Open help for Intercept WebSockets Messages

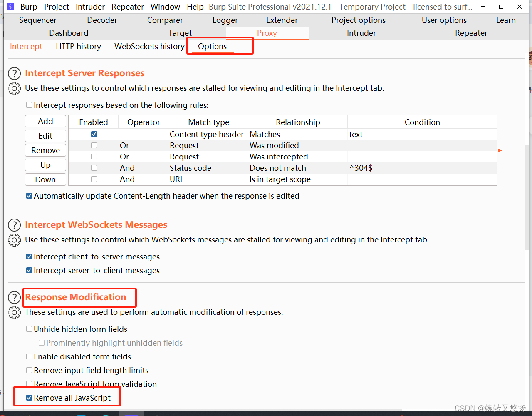tap(14, 225)
